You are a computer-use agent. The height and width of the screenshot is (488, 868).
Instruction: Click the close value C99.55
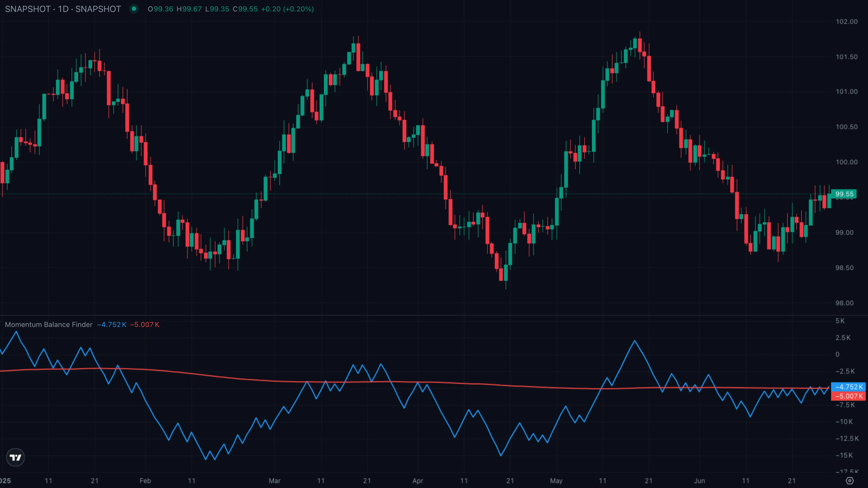click(x=245, y=9)
